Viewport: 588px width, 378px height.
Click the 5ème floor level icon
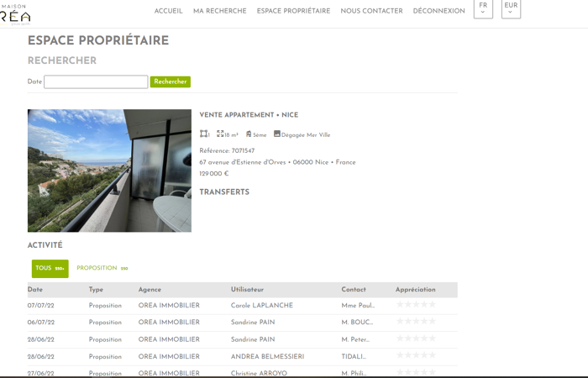[249, 134]
